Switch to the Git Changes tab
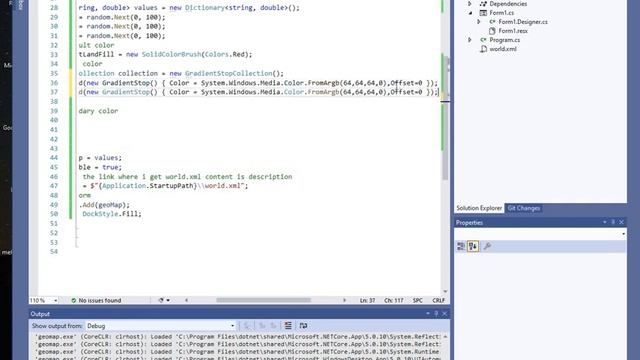640x360 pixels. pos(524,208)
